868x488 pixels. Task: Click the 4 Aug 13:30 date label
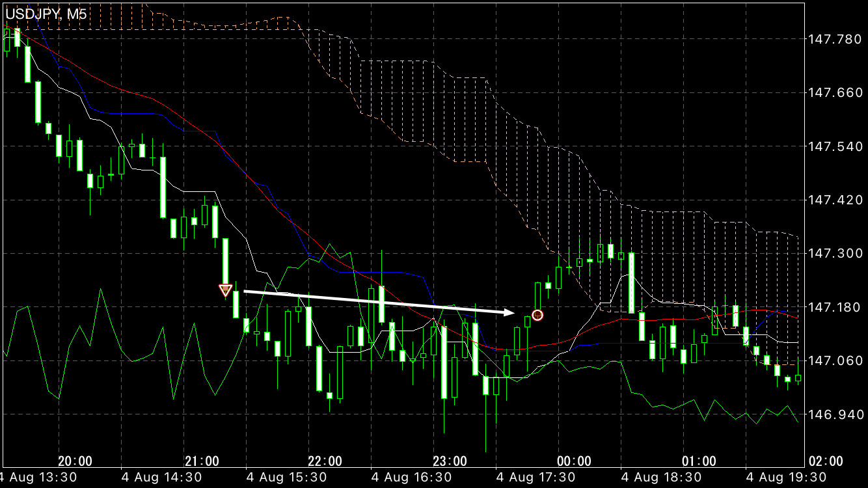click(38, 478)
